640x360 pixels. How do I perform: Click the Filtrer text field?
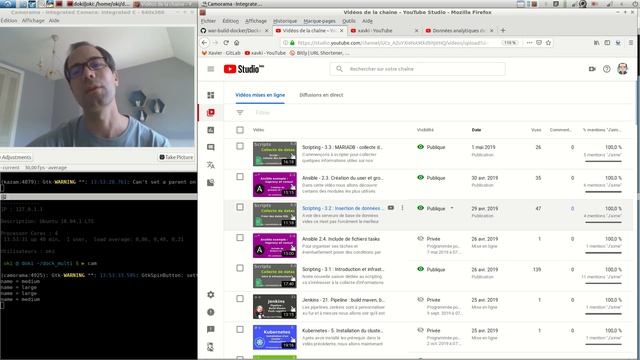[263, 113]
